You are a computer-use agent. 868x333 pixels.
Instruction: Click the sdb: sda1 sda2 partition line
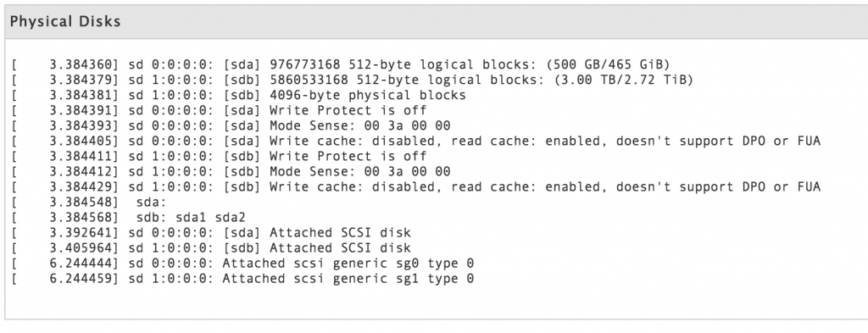point(128,218)
